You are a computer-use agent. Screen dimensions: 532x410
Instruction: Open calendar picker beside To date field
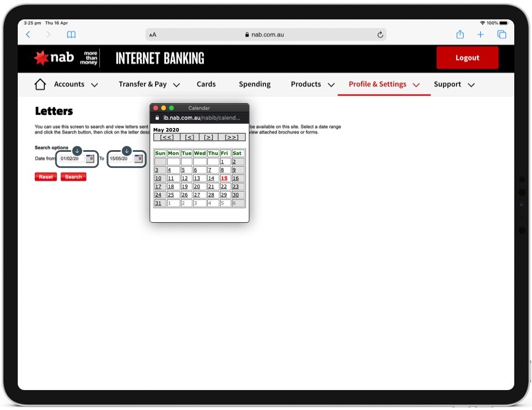139,159
